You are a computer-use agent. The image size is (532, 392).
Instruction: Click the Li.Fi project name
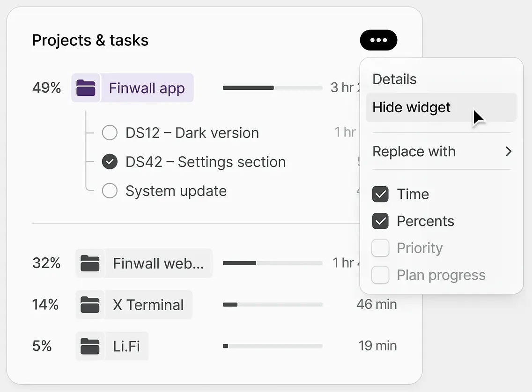pos(126,346)
